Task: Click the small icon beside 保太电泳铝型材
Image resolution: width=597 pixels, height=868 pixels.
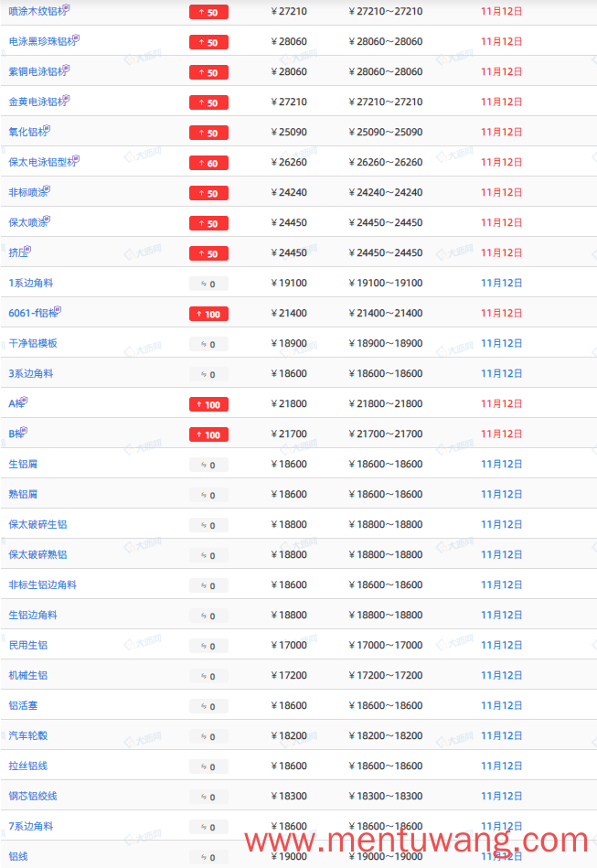Action: pyautogui.click(x=77, y=158)
